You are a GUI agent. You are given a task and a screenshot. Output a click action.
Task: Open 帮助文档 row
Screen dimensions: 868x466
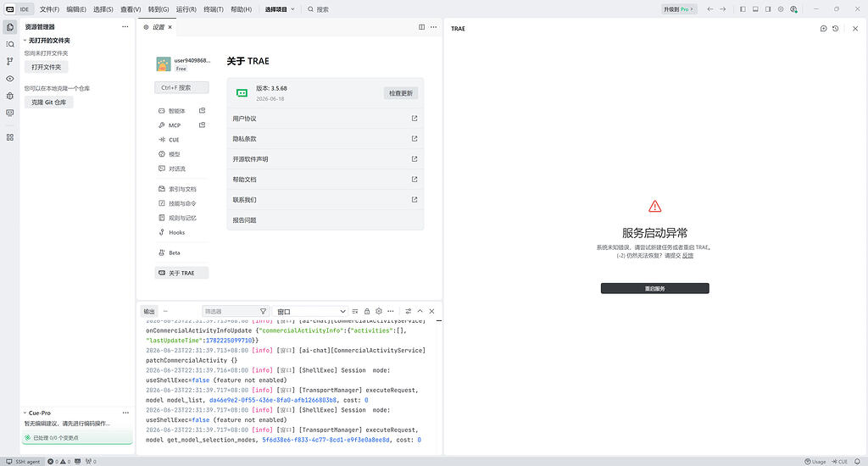[x=325, y=180]
